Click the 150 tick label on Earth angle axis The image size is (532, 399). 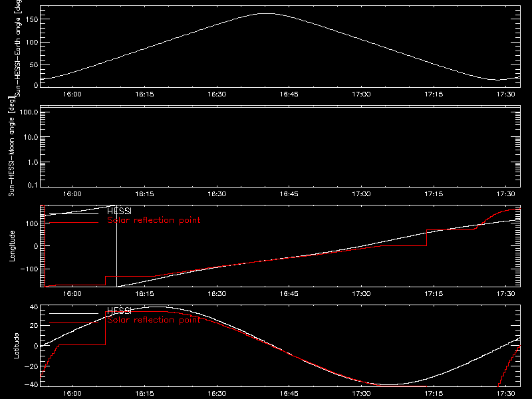(x=31, y=20)
